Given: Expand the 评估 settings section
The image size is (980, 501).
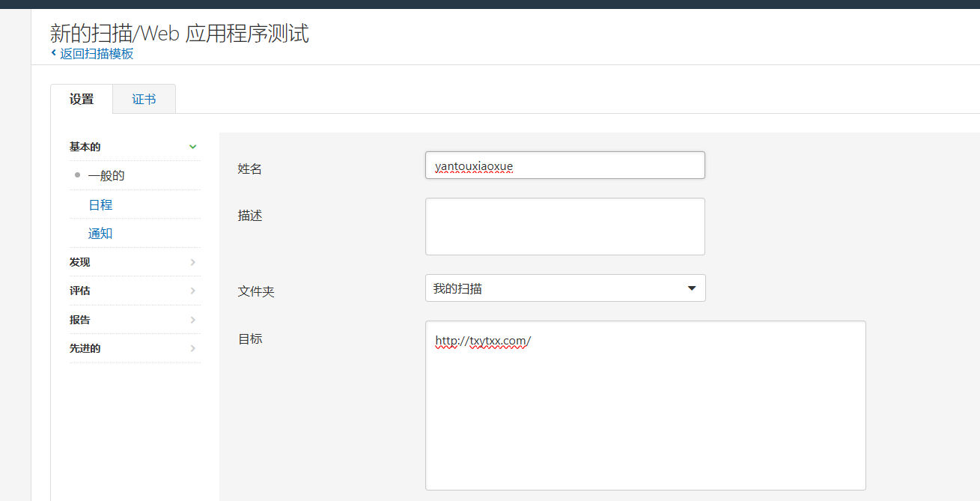Looking at the screenshot, I should coord(80,291).
